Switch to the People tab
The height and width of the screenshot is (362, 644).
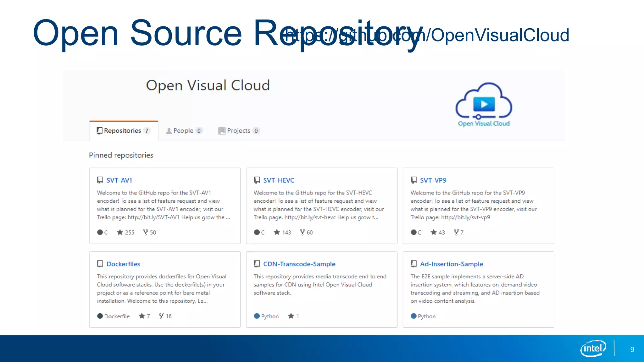184,131
